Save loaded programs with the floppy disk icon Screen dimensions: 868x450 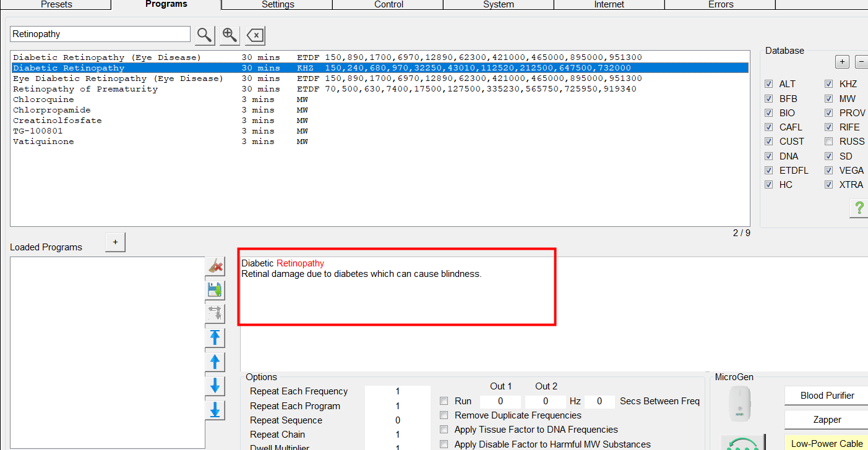(215, 290)
